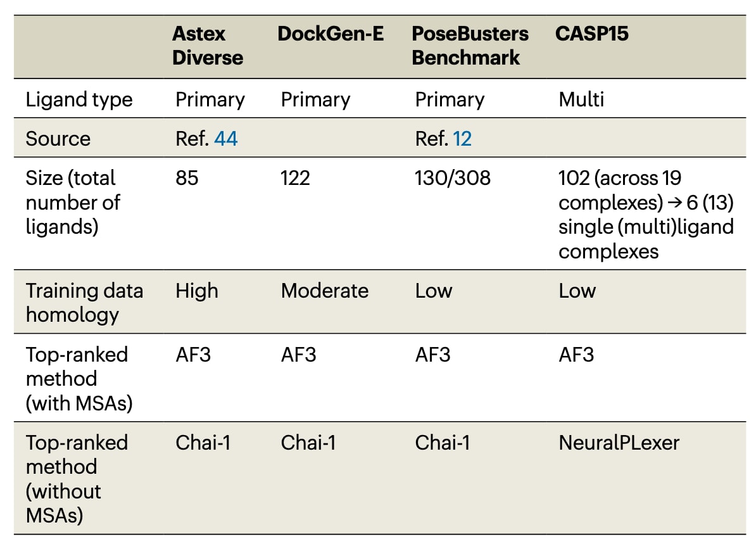The width and height of the screenshot is (756, 551).
Task: Open reference 44 link
Action: coord(225,139)
